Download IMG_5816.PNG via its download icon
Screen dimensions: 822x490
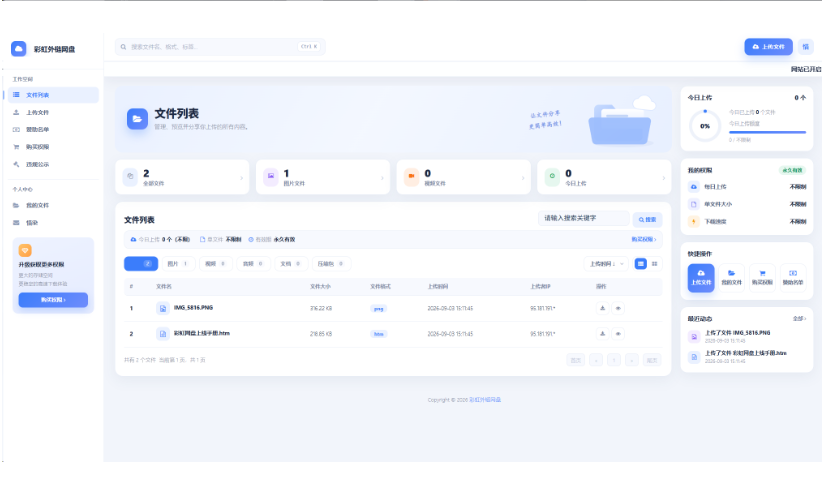[x=602, y=308]
